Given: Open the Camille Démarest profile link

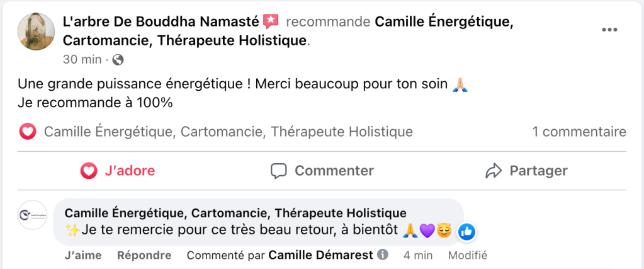Looking at the screenshot, I should 320,255.
